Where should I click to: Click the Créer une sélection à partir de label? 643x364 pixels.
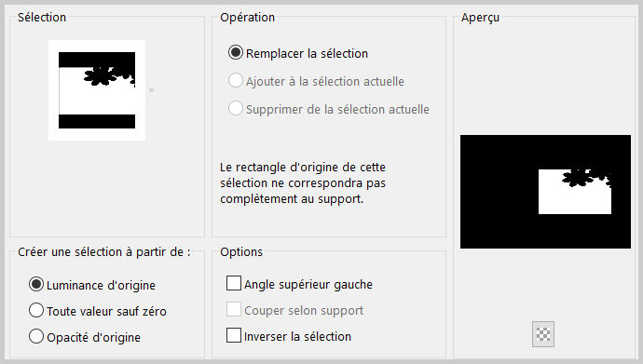click(104, 251)
